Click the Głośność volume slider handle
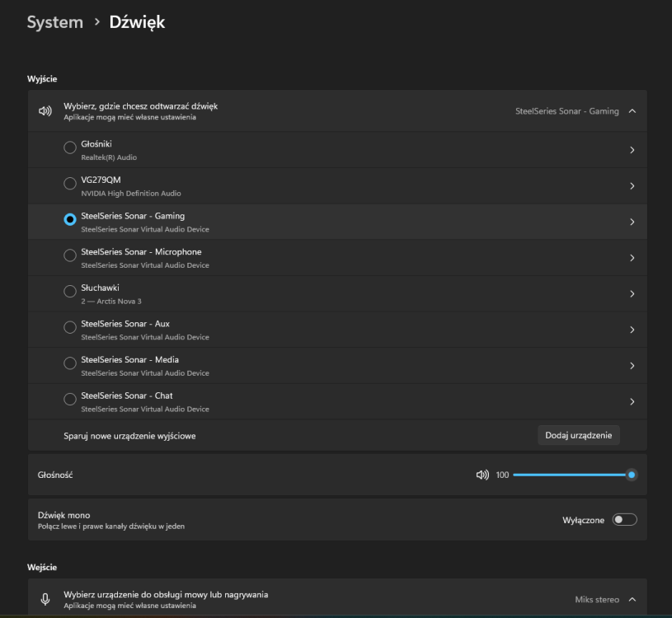672x618 pixels. click(x=632, y=475)
